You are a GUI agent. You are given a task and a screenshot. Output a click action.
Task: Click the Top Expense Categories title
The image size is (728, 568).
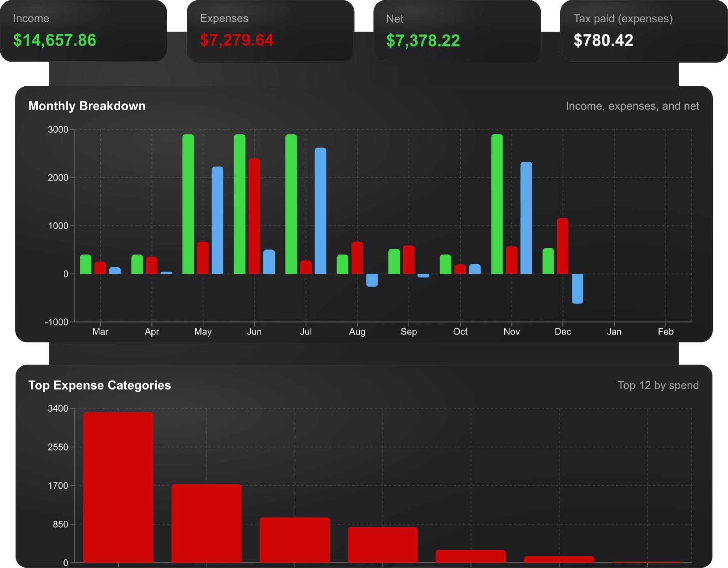click(100, 385)
